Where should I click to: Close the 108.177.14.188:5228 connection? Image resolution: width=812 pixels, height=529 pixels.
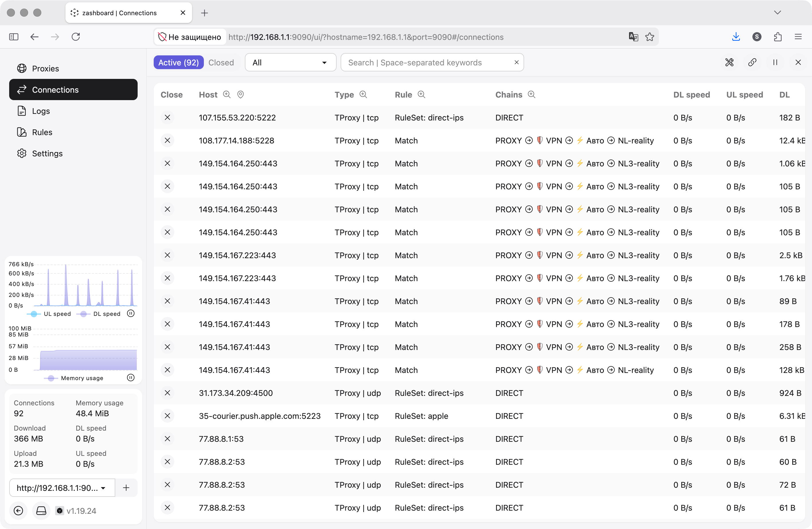167,140
